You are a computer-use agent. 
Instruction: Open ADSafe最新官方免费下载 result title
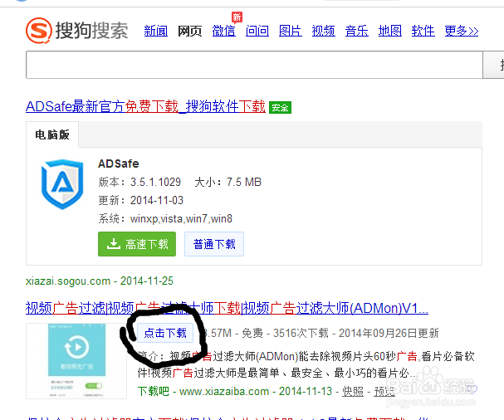(x=145, y=106)
